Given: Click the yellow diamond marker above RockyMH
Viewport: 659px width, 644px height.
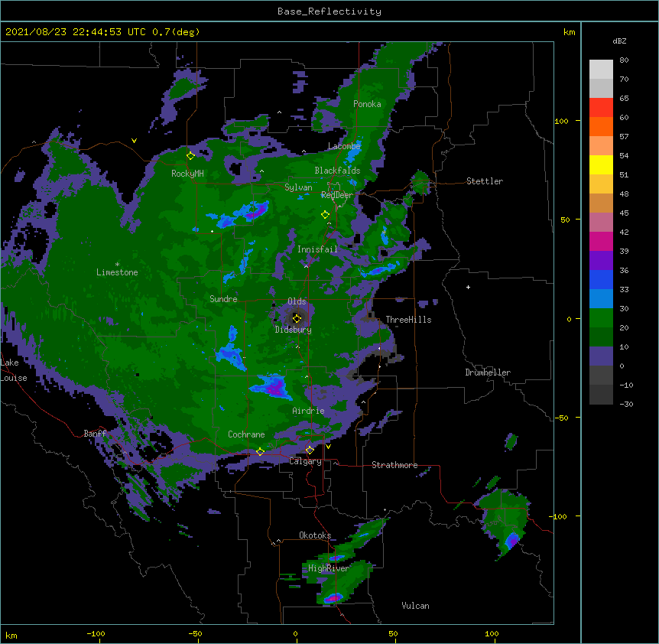Looking at the screenshot, I should 190,156.
